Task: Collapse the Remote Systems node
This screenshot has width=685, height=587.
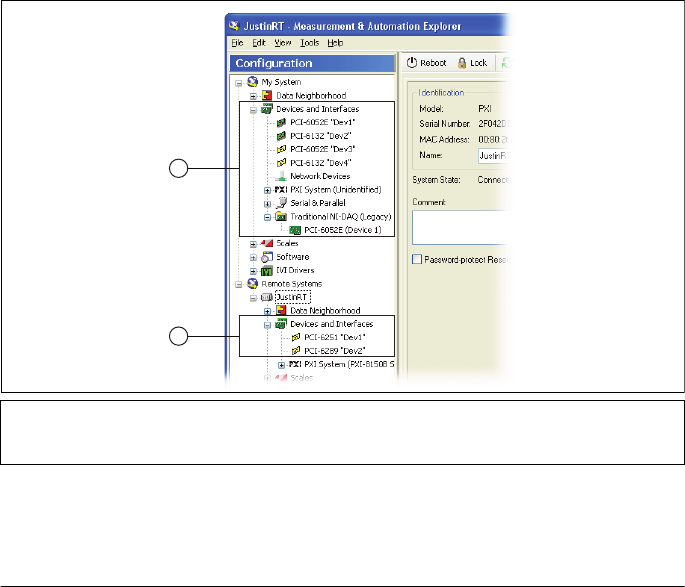Action: coord(239,285)
